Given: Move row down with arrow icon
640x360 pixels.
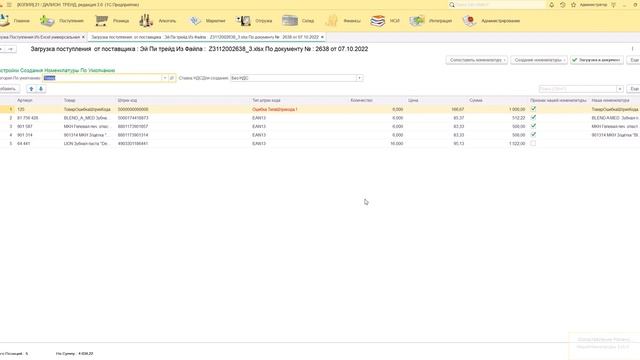Looking at the screenshot, I should pyautogui.click(x=41, y=89).
